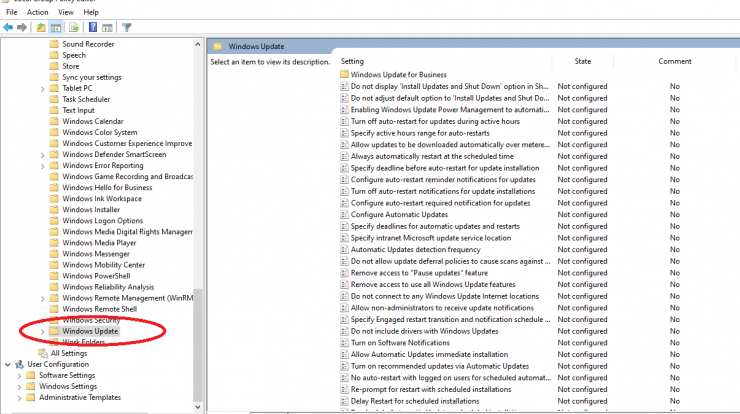This screenshot has width=740, height=414.
Task: Select 'Turn off auto-restart for updates during active hours'
Action: click(x=435, y=121)
